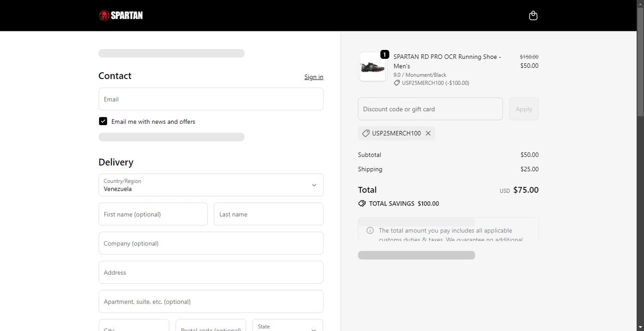Expand the State dropdown
Image resolution: width=644 pixels, height=331 pixels.
(288, 327)
